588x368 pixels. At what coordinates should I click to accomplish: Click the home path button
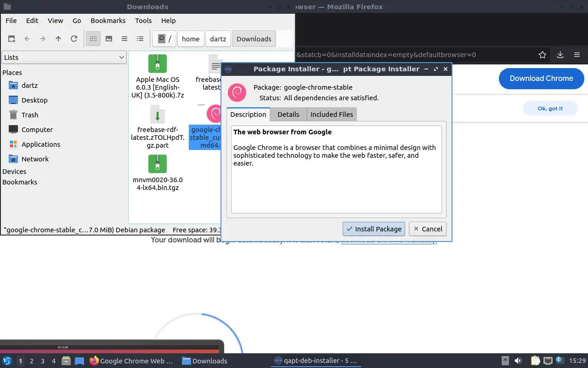tap(191, 39)
